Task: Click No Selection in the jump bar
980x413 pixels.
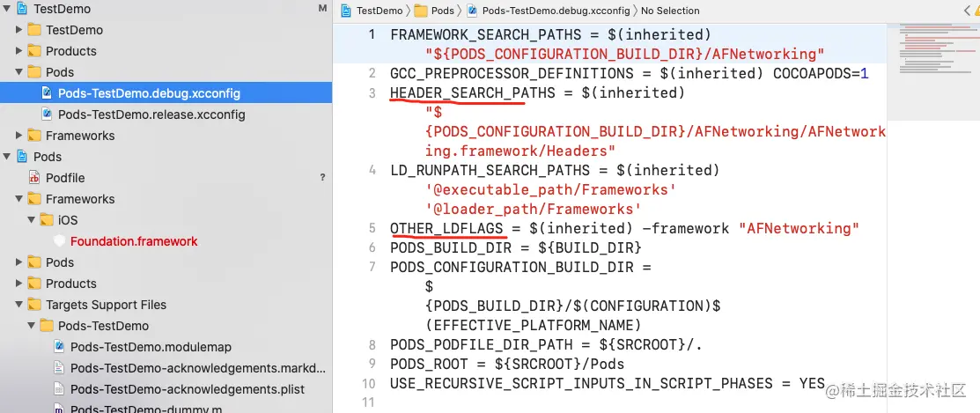Action: point(670,11)
